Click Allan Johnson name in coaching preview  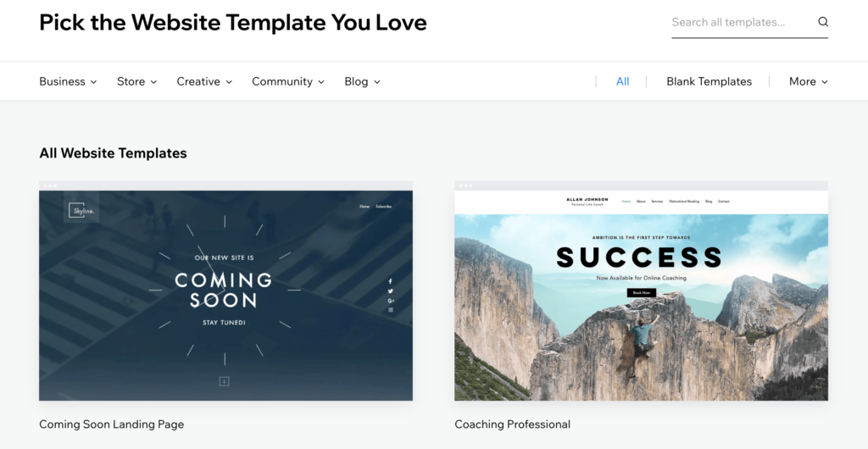(x=587, y=200)
